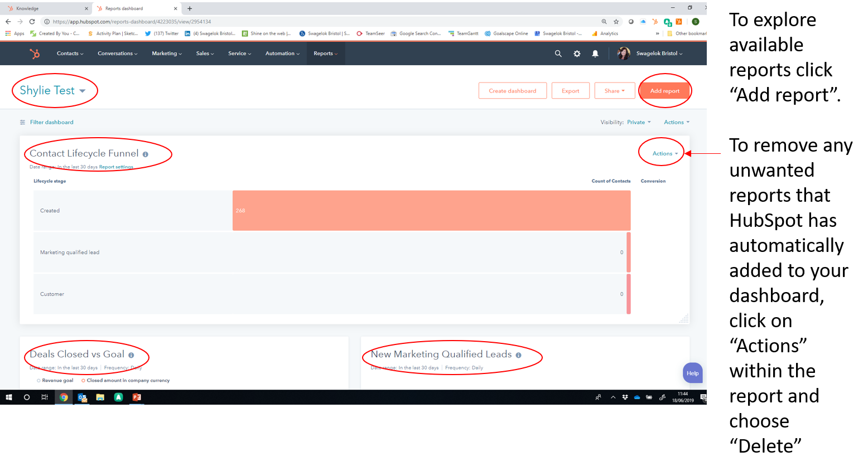This screenshot has width=868, height=471.
Task: Open the HubSpot settings gear
Action: coord(577,54)
